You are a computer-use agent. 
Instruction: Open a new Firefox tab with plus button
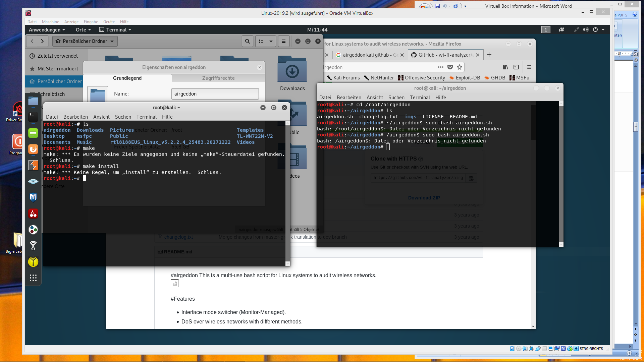click(489, 55)
